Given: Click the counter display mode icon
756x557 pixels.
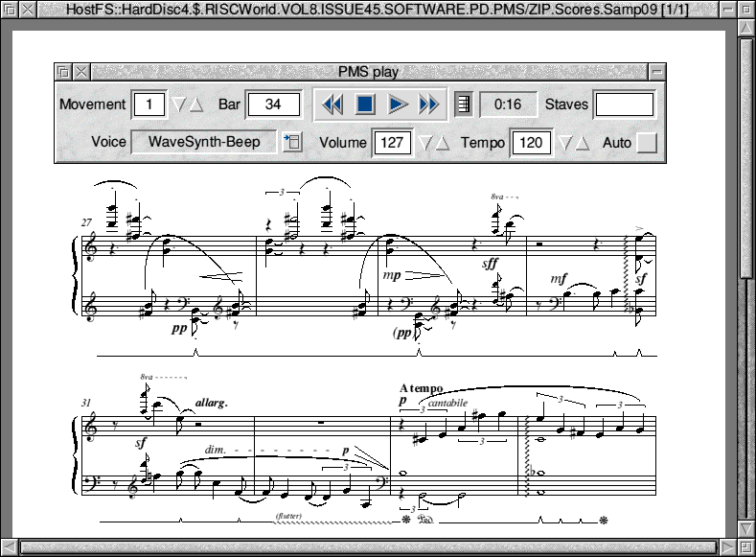Looking at the screenshot, I should (x=464, y=104).
